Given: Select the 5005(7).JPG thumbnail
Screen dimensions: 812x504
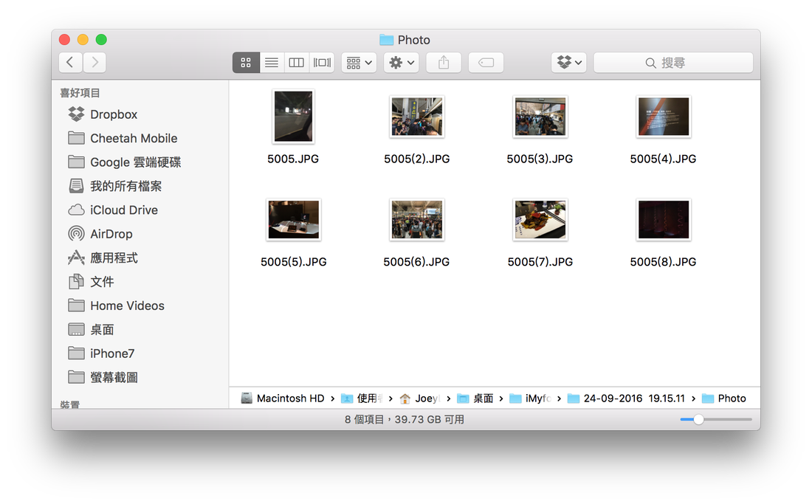Looking at the screenshot, I should coord(540,219).
